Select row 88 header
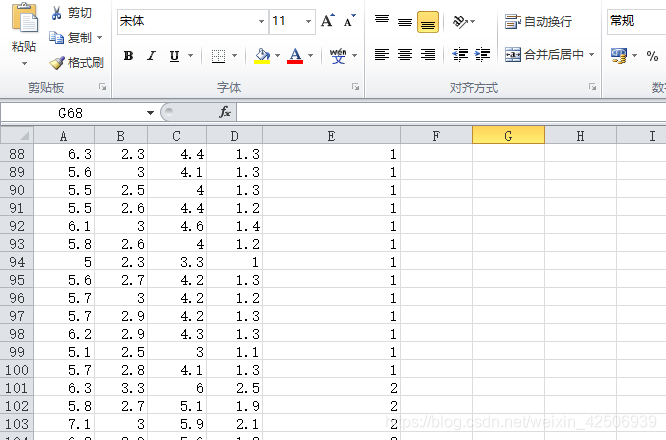This screenshot has width=666, height=440. click(17, 154)
